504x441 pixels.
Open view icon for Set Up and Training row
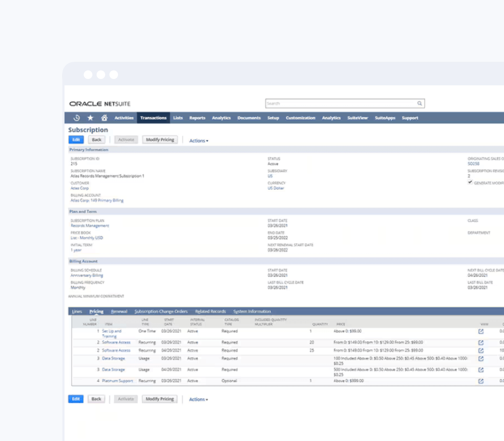tap(481, 331)
